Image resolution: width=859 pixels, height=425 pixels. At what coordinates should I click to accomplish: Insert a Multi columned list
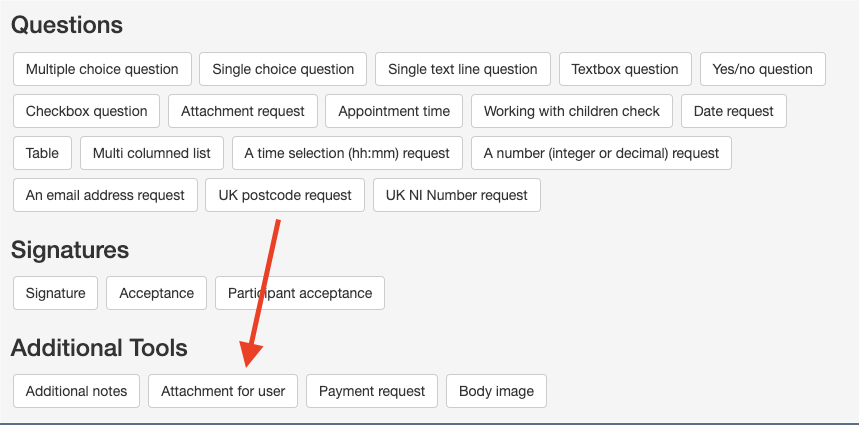[x=152, y=153]
